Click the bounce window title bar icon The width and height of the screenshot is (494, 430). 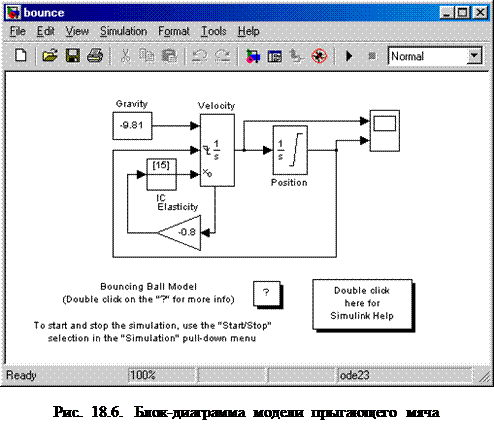tap(13, 13)
